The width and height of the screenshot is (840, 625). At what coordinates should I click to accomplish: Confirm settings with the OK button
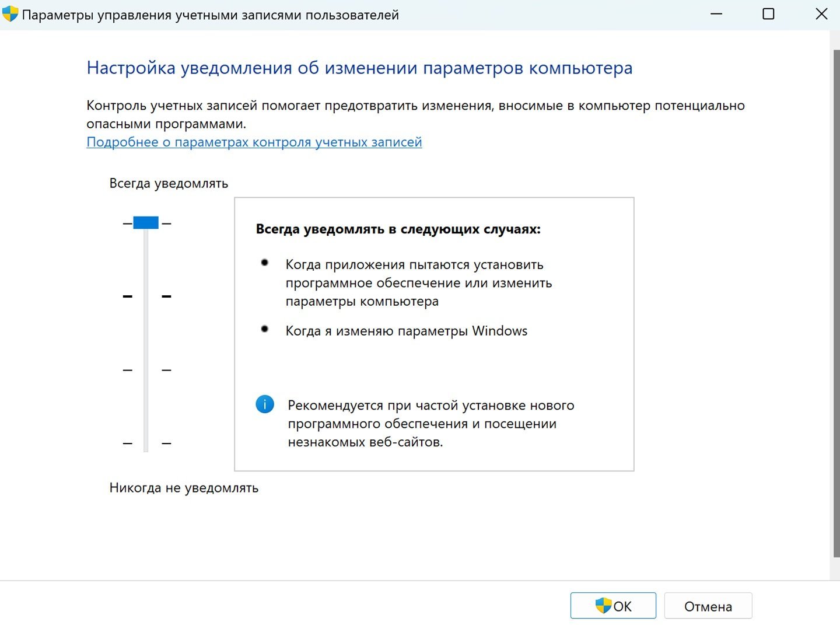tap(613, 606)
